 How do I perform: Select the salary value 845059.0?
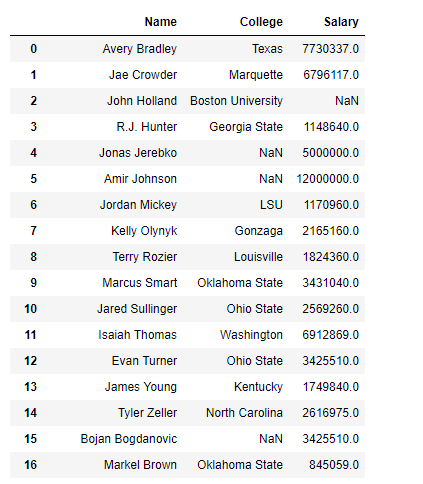click(x=334, y=465)
